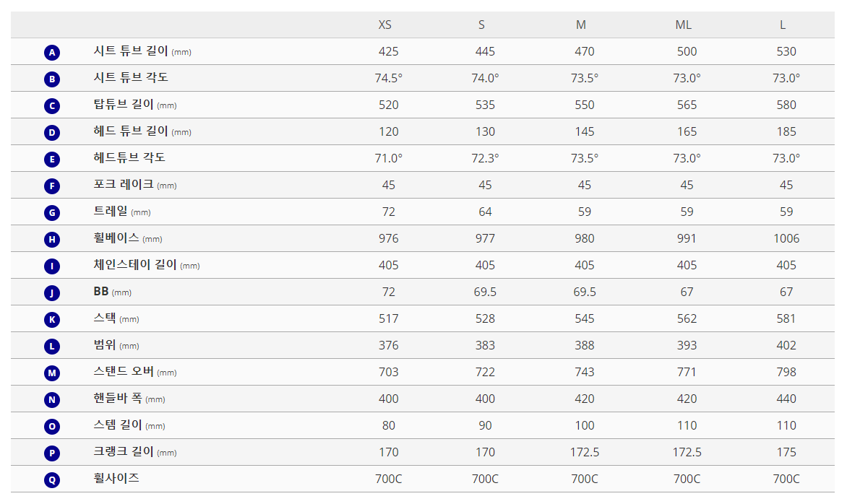The height and width of the screenshot is (504, 847).
Task: Select the circled letter G icon
Action: point(52,213)
